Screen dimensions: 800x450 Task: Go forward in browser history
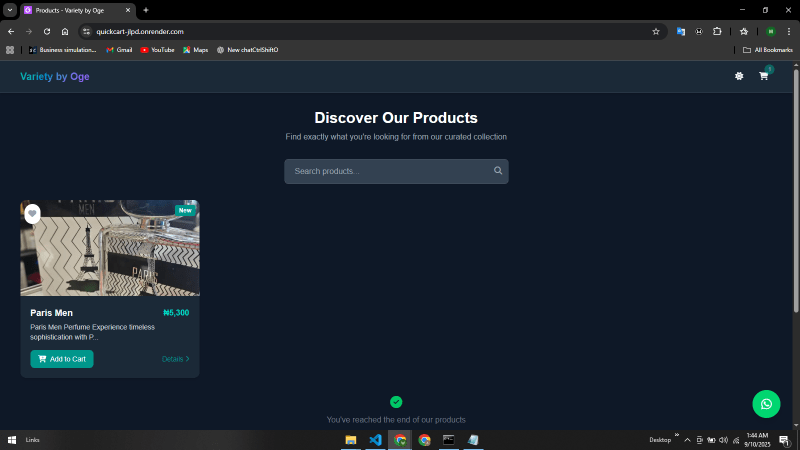point(29,32)
